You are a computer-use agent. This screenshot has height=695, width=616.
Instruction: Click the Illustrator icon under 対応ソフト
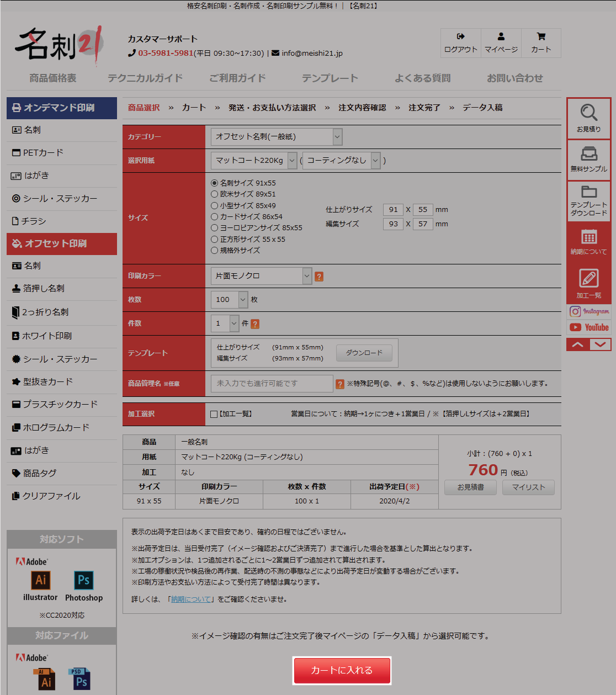40,580
